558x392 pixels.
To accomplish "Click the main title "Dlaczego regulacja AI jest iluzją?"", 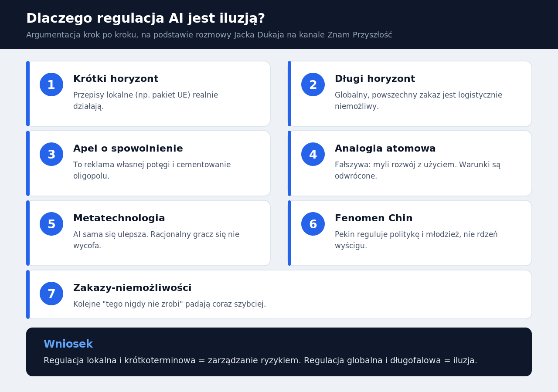I will (146, 18).
